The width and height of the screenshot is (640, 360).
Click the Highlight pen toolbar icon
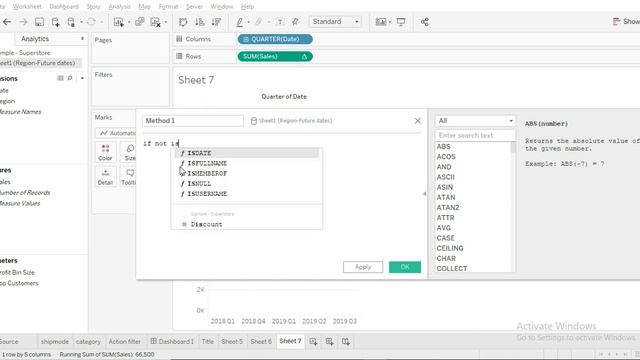239,22
